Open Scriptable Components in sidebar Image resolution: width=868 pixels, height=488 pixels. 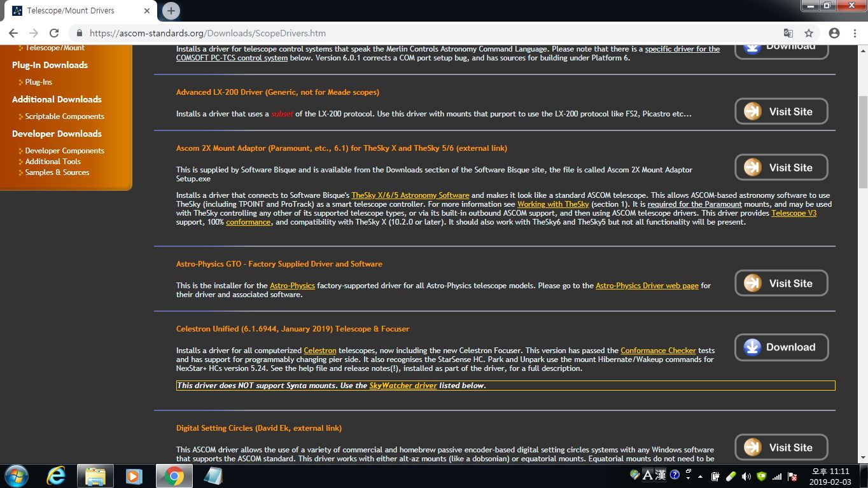point(64,116)
